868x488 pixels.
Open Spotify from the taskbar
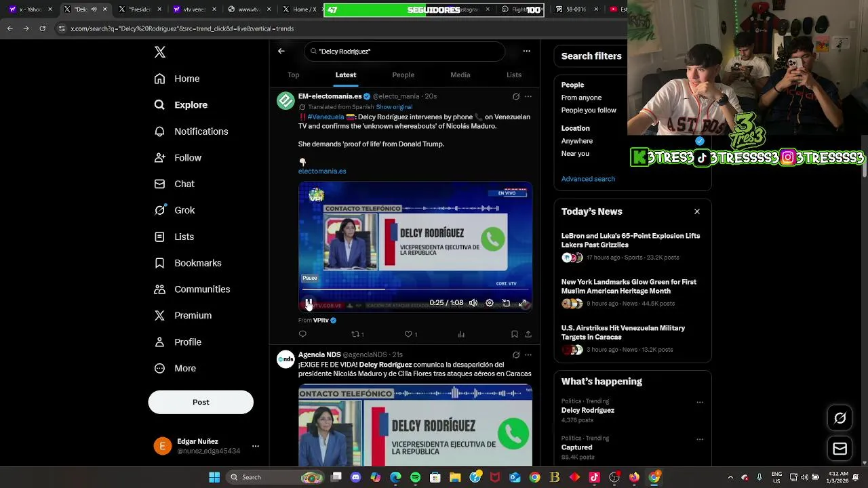coord(415,477)
